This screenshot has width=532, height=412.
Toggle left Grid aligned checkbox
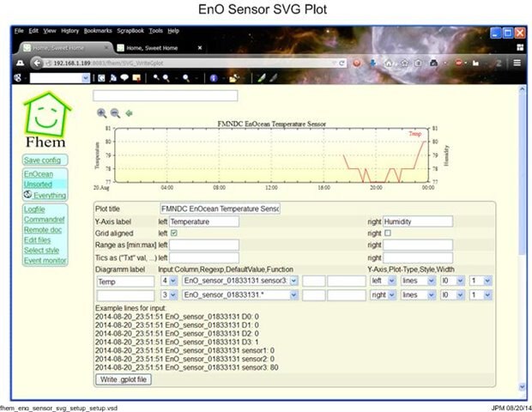tap(174, 233)
